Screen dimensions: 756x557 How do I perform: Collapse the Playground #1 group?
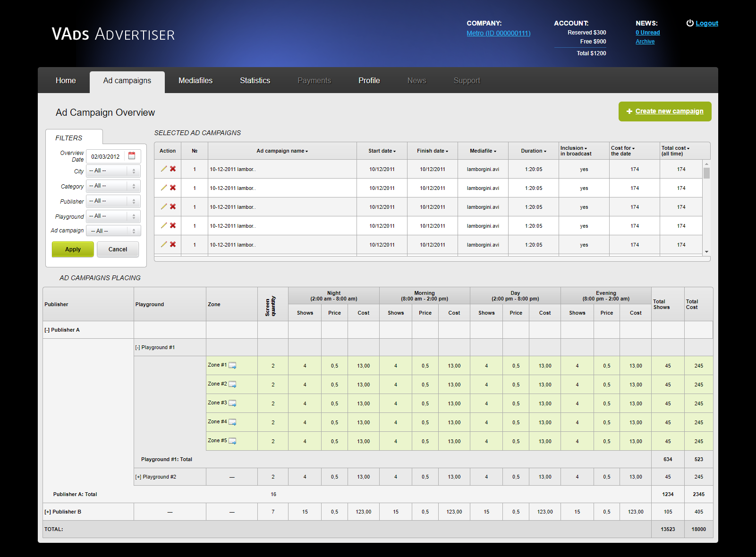[x=137, y=347]
